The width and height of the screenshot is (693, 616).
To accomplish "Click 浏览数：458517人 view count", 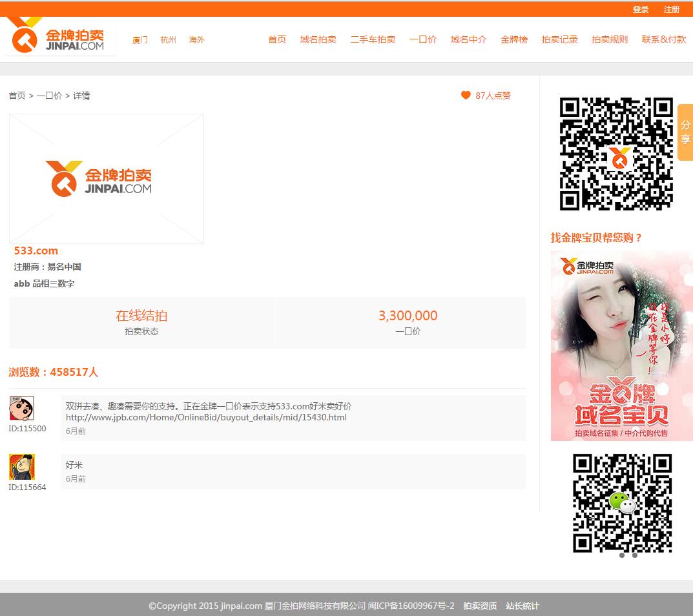I will 54,372.
